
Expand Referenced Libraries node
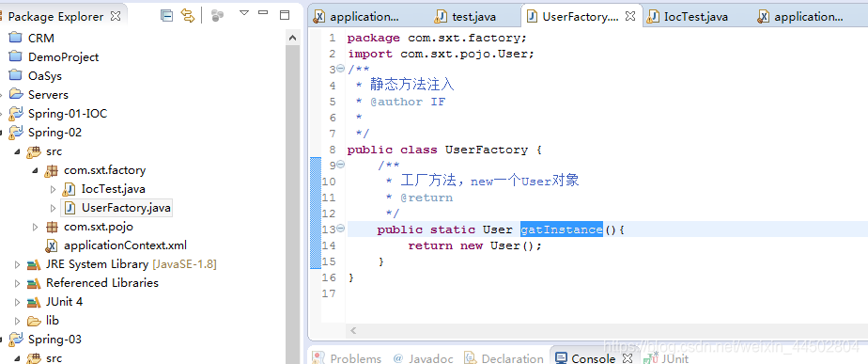coord(17,283)
